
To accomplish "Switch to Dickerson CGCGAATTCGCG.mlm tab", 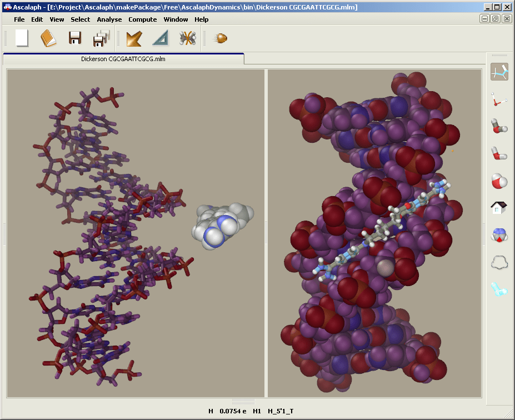I will pyautogui.click(x=123, y=59).
